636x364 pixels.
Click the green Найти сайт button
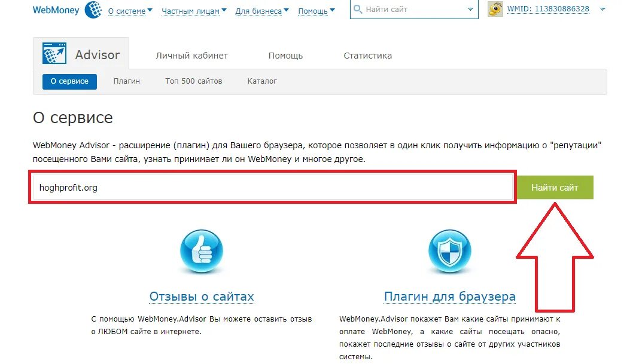pyautogui.click(x=555, y=187)
